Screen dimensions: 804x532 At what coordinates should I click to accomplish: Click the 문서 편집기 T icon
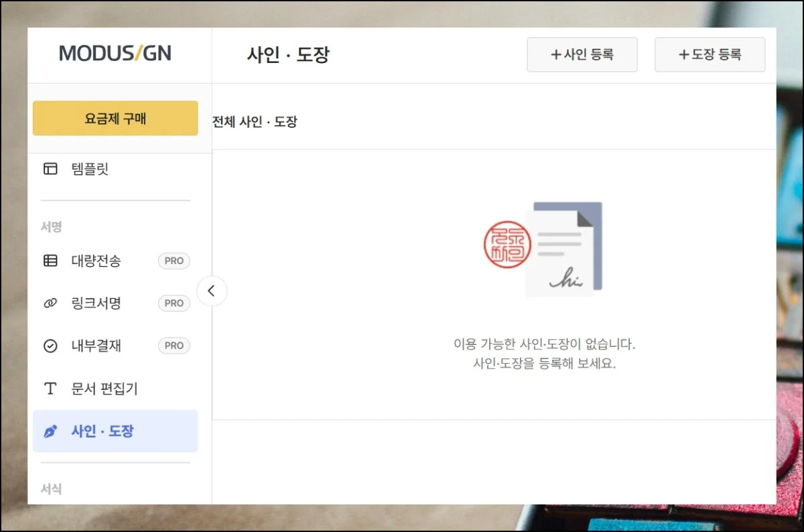(50, 389)
